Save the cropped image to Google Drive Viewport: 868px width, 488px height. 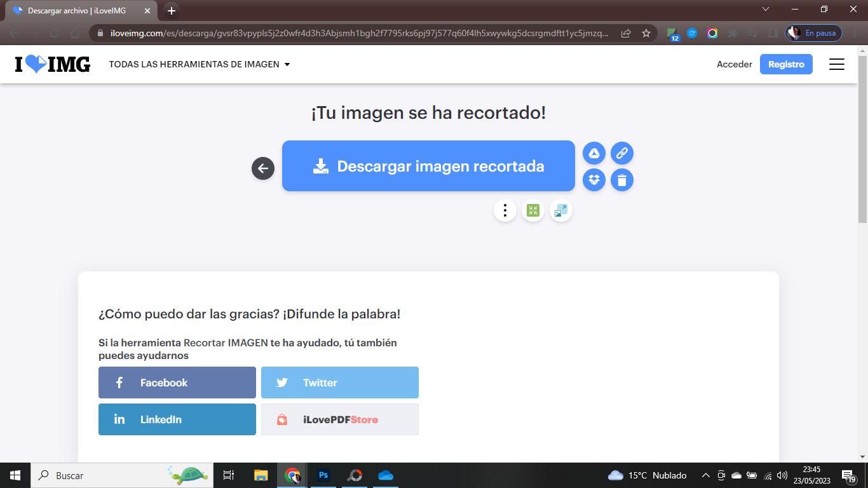594,153
